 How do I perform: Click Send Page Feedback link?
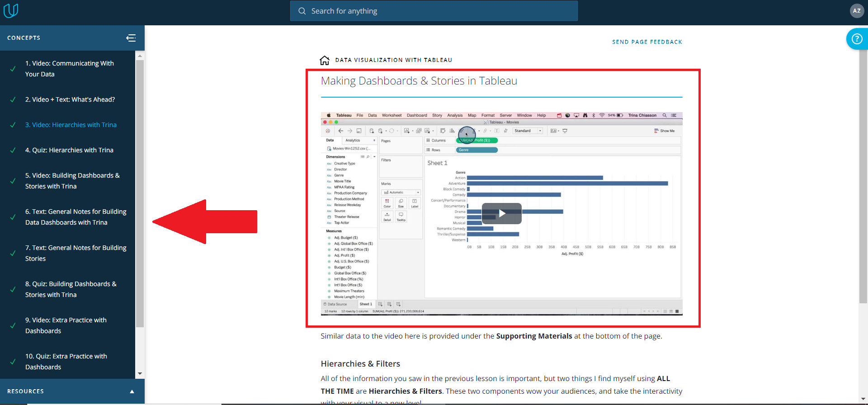pyautogui.click(x=647, y=42)
